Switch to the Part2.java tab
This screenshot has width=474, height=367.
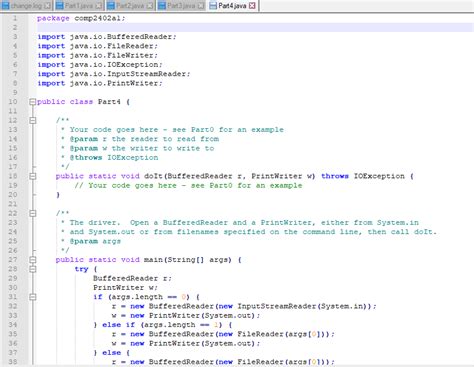click(x=130, y=6)
